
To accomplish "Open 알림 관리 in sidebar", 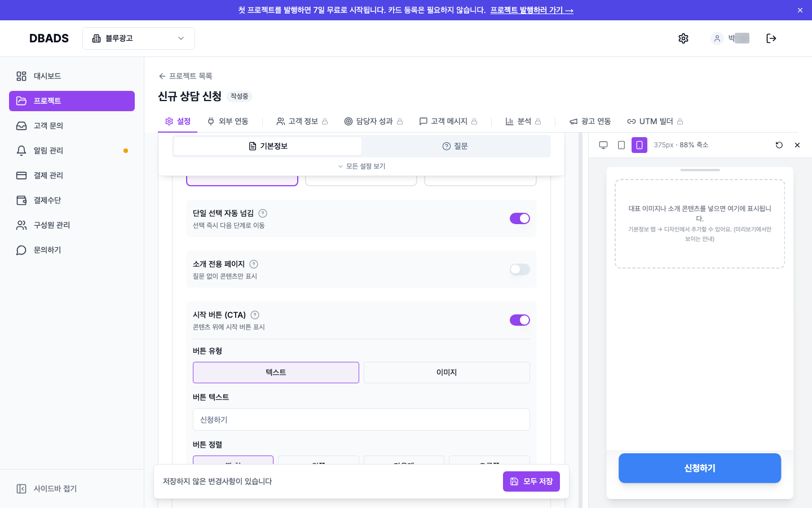I will click(x=72, y=151).
